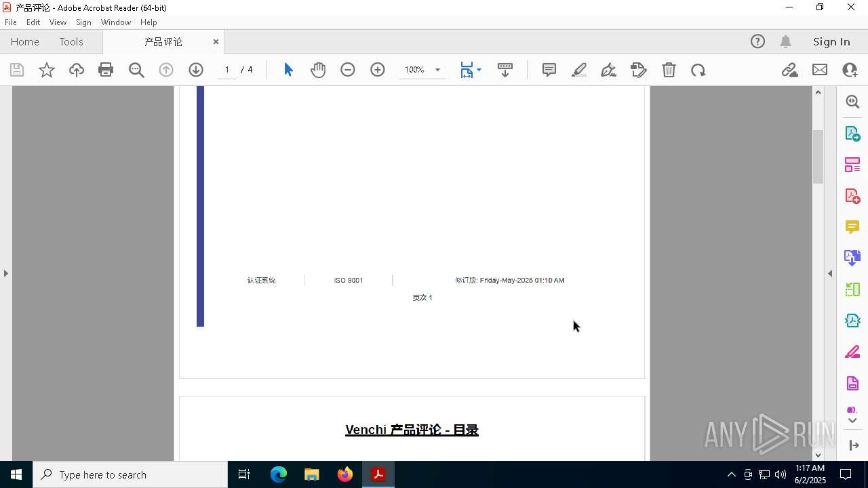Click the current page number field
Viewport: 868px width, 488px height.
[227, 70]
